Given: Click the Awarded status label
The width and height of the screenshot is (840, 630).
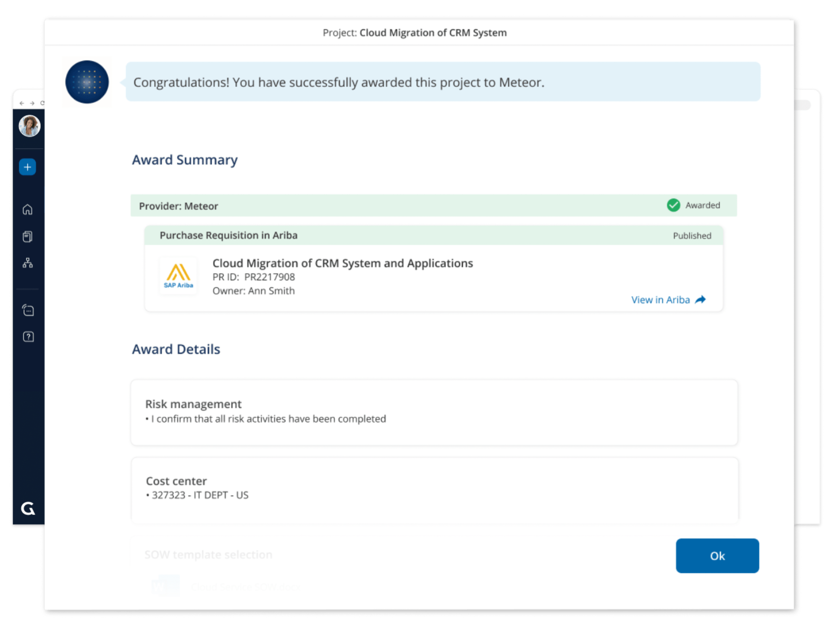Looking at the screenshot, I should 703,205.
